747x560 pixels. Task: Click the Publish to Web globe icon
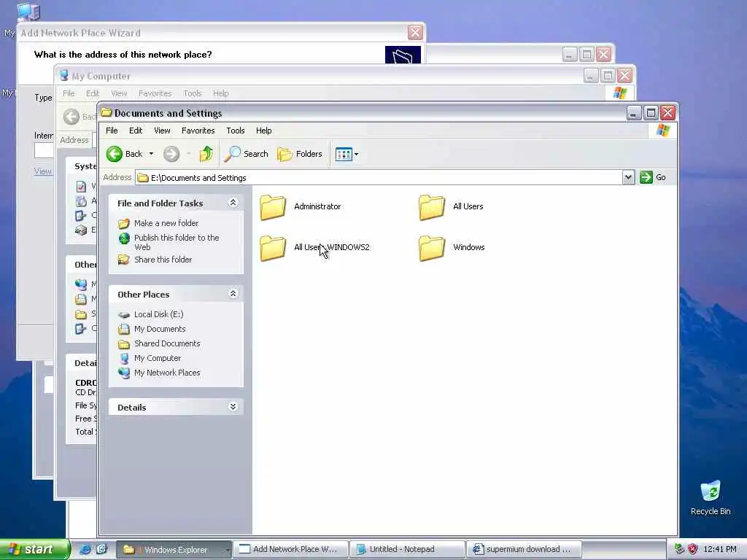(124, 238)
